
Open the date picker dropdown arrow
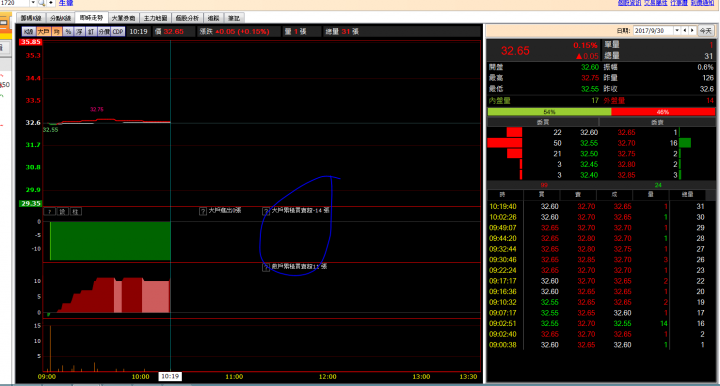(x=677, y=31)
